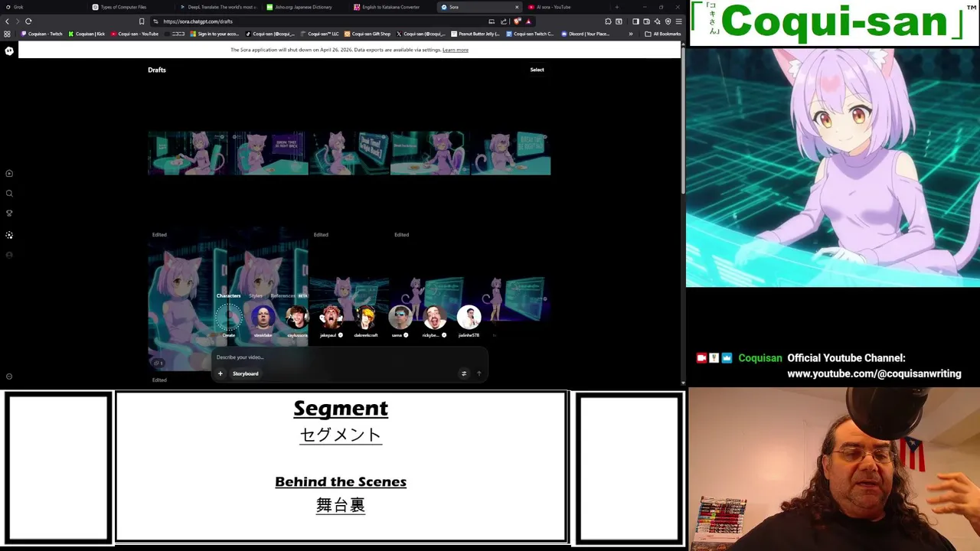This screenshot has width=980, height=551.
Task: Switch to the DeepL Translate tab
Action: [217, 7]
